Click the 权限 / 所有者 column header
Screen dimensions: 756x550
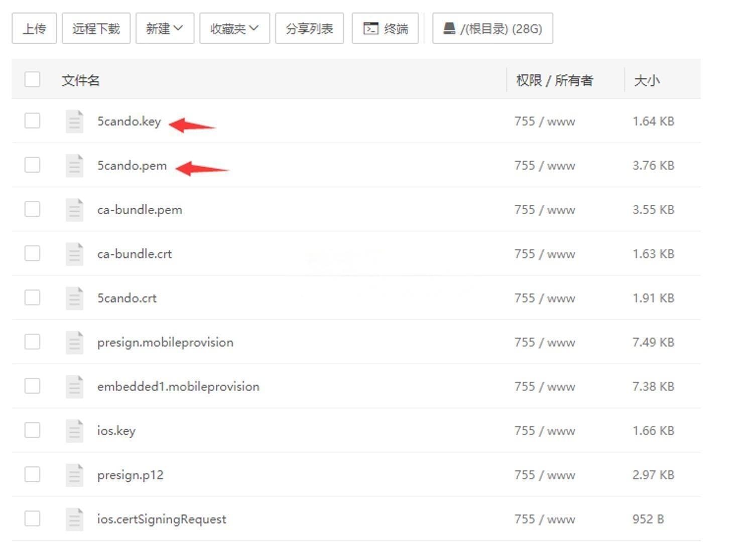click(x=555, y=80)
